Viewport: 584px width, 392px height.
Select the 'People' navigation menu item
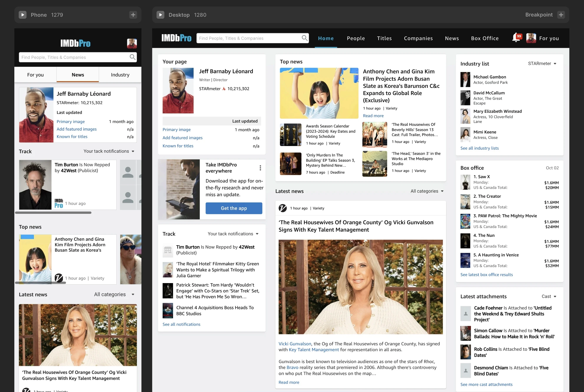coord(356,38)
